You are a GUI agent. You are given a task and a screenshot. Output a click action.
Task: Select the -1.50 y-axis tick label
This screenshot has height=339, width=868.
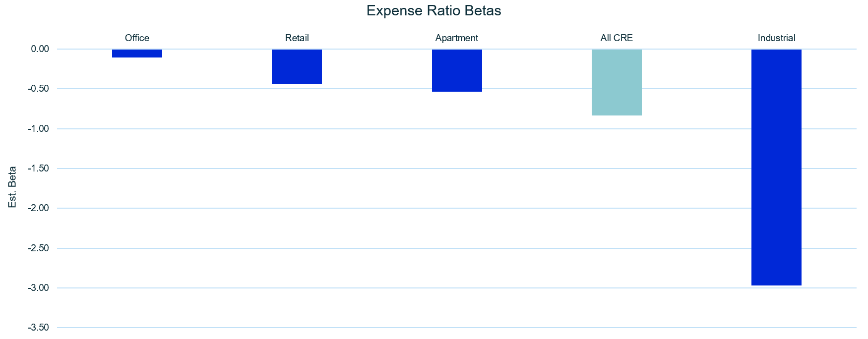(38, 169)
